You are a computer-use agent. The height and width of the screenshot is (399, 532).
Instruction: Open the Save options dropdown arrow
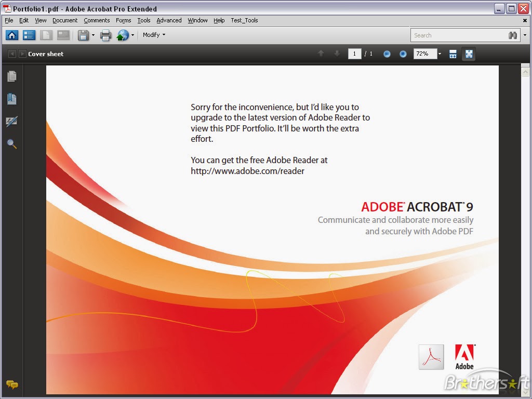[94, 35]
